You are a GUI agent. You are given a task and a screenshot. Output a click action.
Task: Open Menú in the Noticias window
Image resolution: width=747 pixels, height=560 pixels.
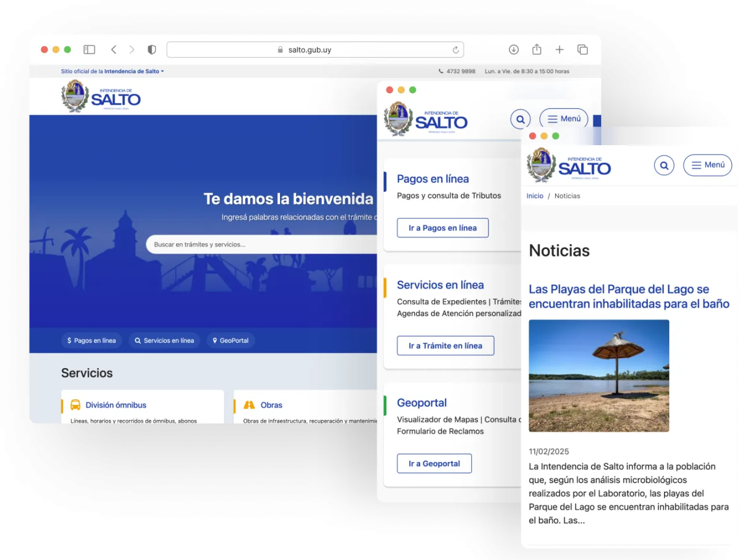click(x=707, y=165)
